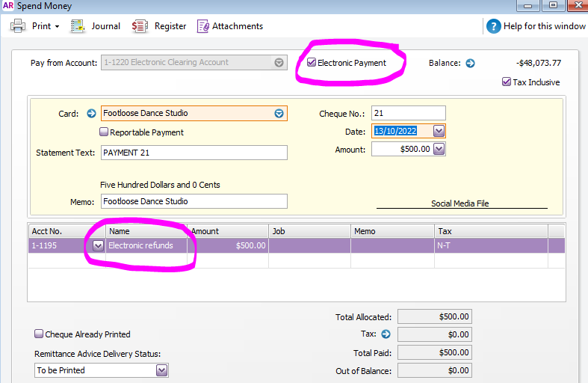Click the Register icon
This screenshot has height=383, width=588.
140,26
